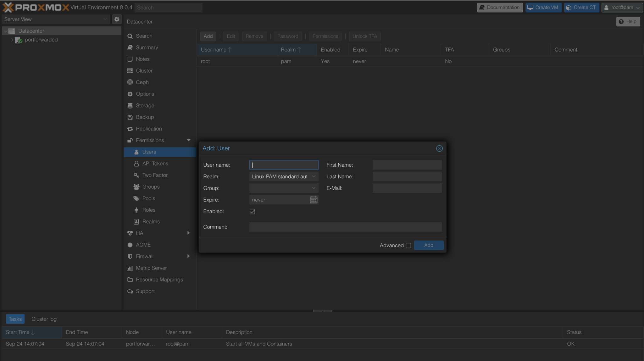Enable the Advanced checkbox
The image size is (644, 361).
point(408,245)
